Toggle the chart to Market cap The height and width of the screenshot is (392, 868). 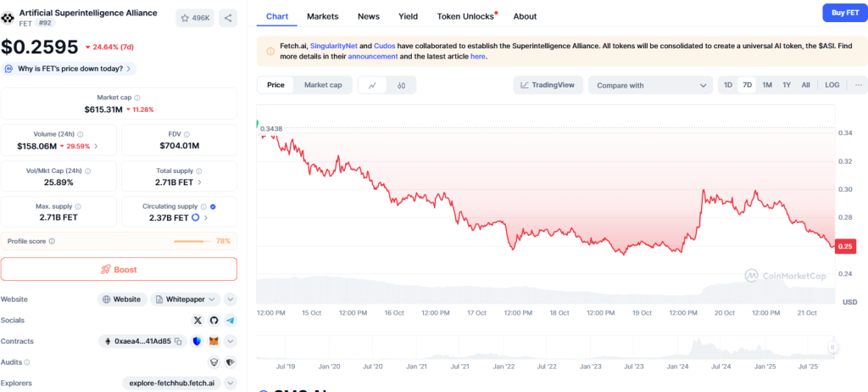(x=322, y=85)
